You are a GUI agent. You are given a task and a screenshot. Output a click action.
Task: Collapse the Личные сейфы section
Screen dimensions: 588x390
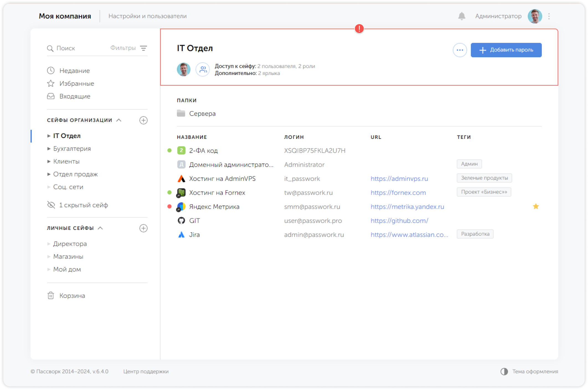coord(100,228)
